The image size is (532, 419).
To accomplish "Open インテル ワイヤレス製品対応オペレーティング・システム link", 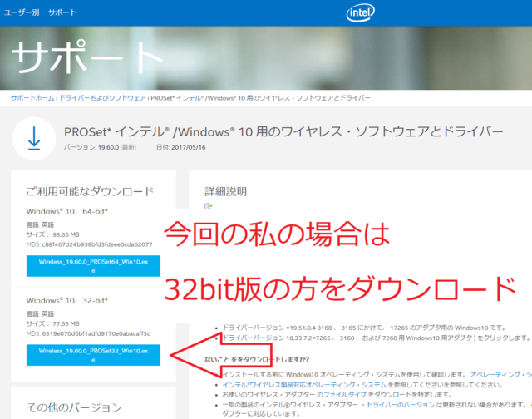I will pos(304,385).
